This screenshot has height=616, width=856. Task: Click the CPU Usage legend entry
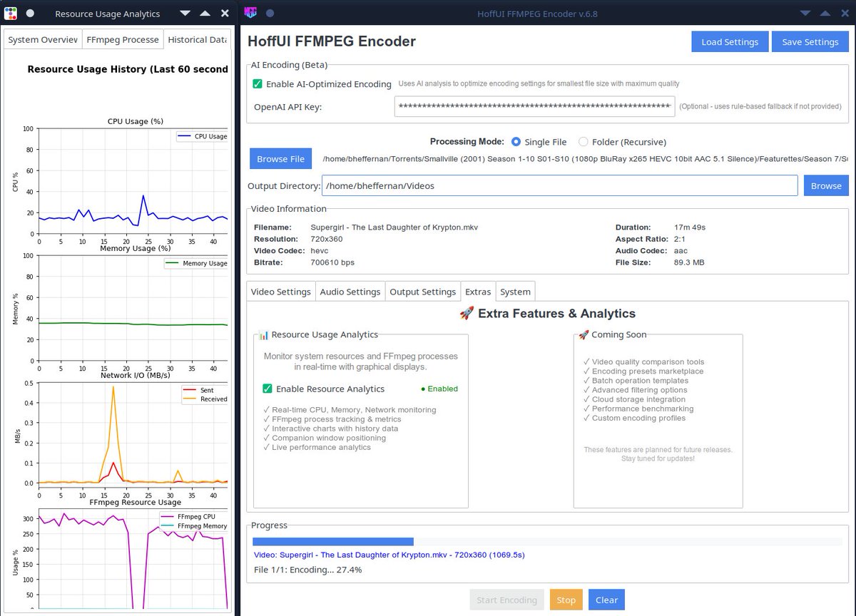[x=203, y=136]
